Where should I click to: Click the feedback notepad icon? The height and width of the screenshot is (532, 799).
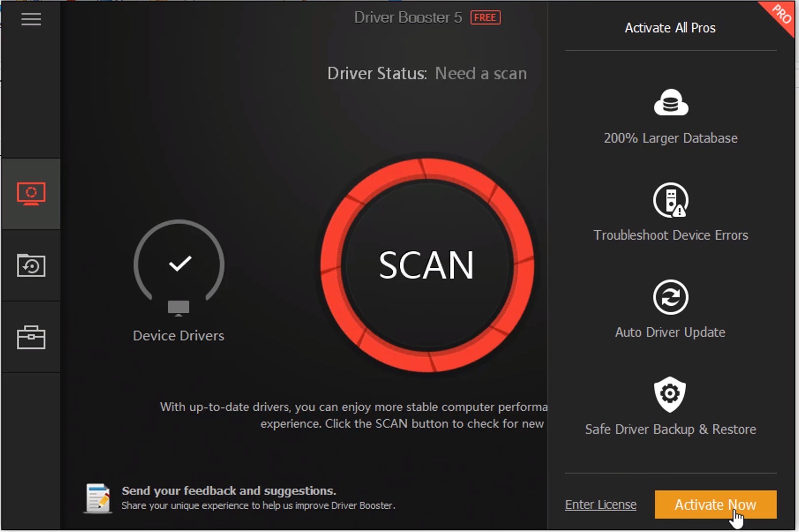(97, 498)
